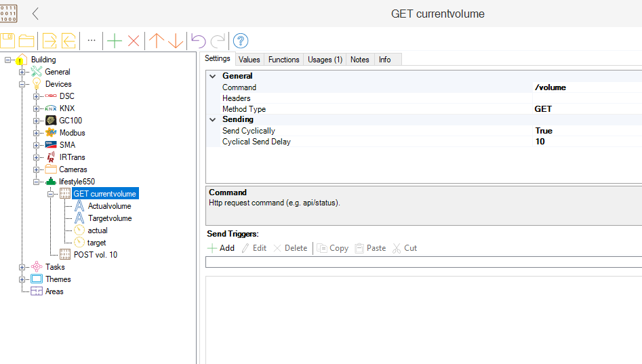Expand the Tasks tree node
This screenshot has height=364, width=642.
pos(22,267)
